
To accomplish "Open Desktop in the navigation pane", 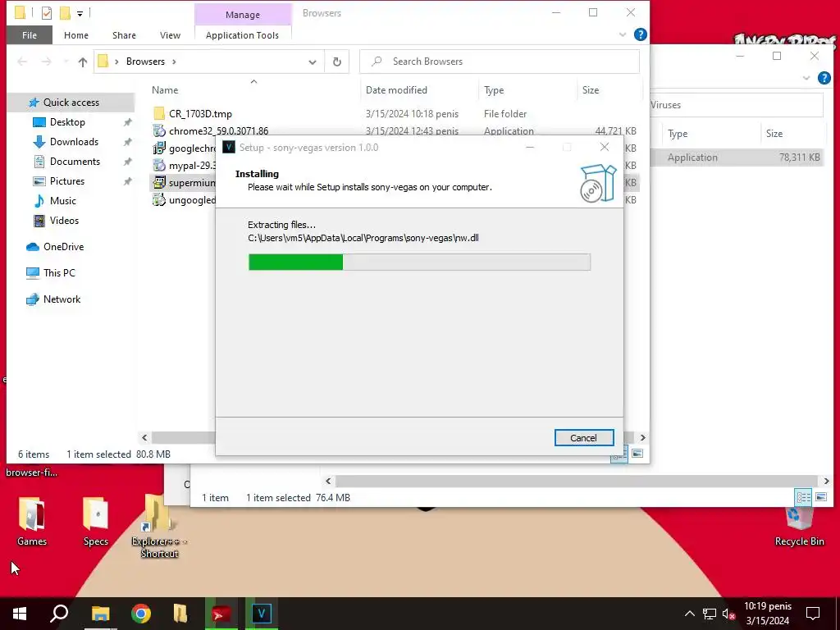I will pos(67,122).
